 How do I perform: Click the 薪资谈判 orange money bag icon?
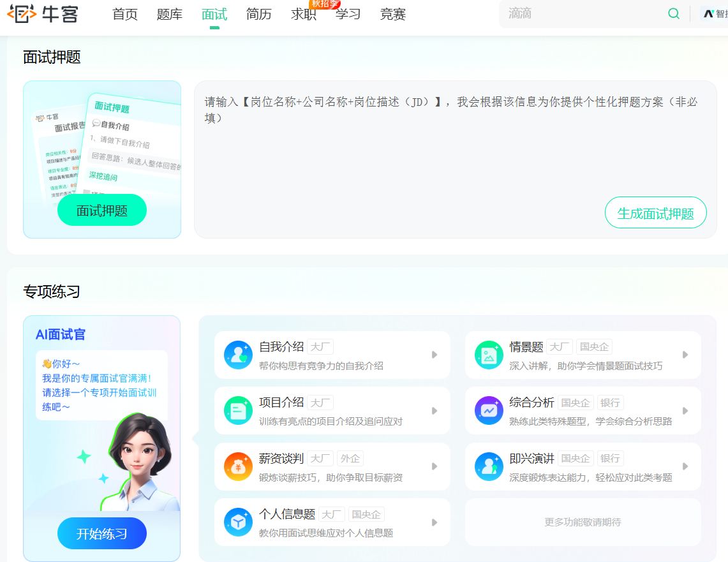click(238, 466)
